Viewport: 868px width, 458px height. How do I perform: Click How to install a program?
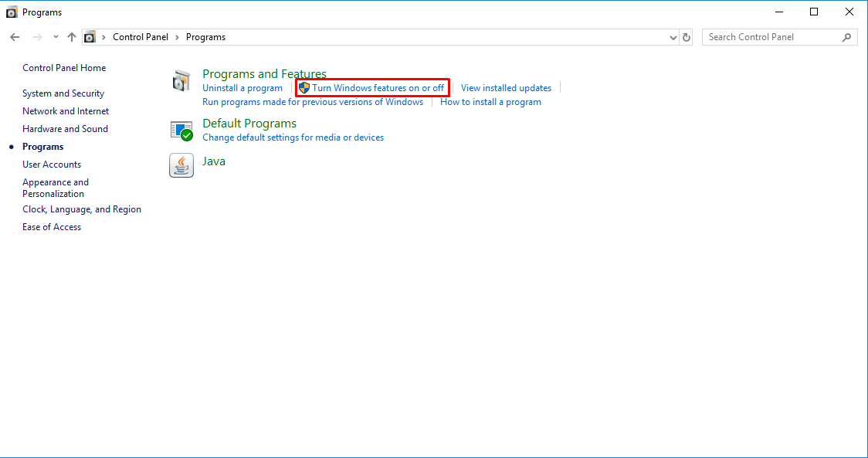(x=490, y=102)
